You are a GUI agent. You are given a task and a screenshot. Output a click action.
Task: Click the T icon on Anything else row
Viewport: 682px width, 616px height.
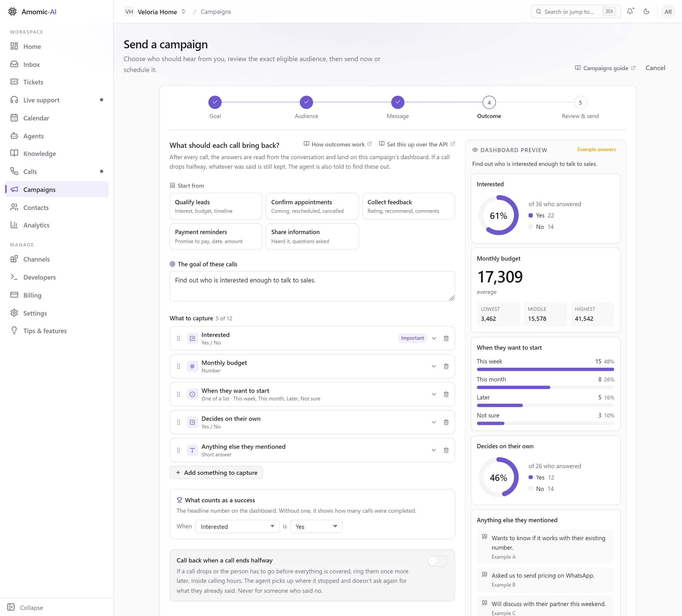pyautogui.click(x=193, y=450)
